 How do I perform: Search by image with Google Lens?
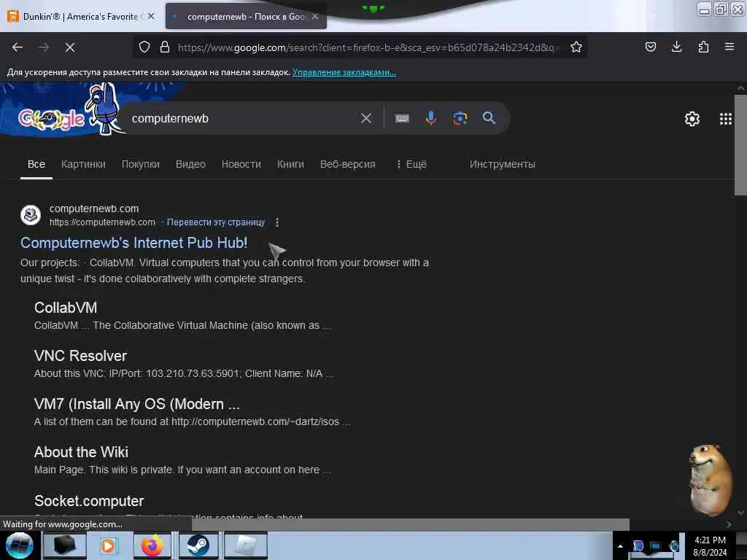[460, 118]
